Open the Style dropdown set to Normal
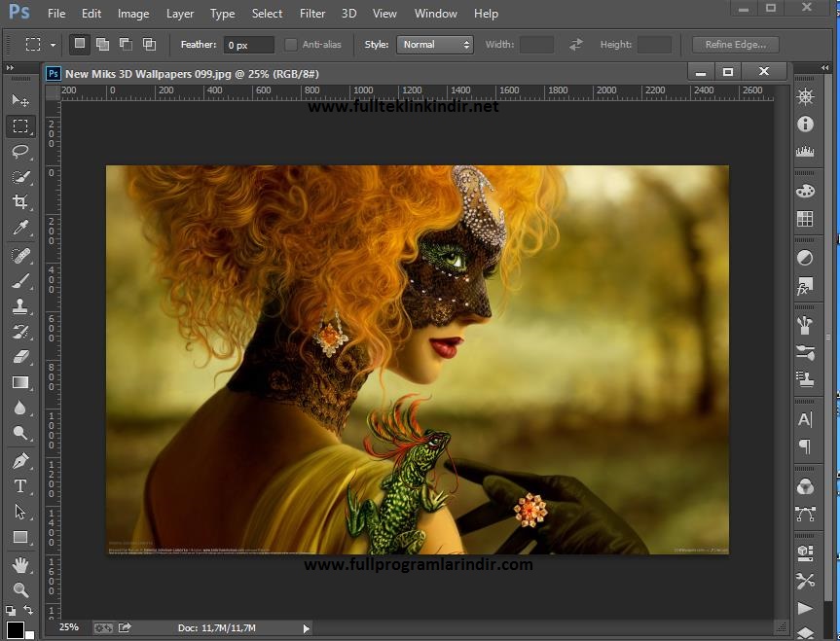 pyautogui.click(x=435, y=45)
